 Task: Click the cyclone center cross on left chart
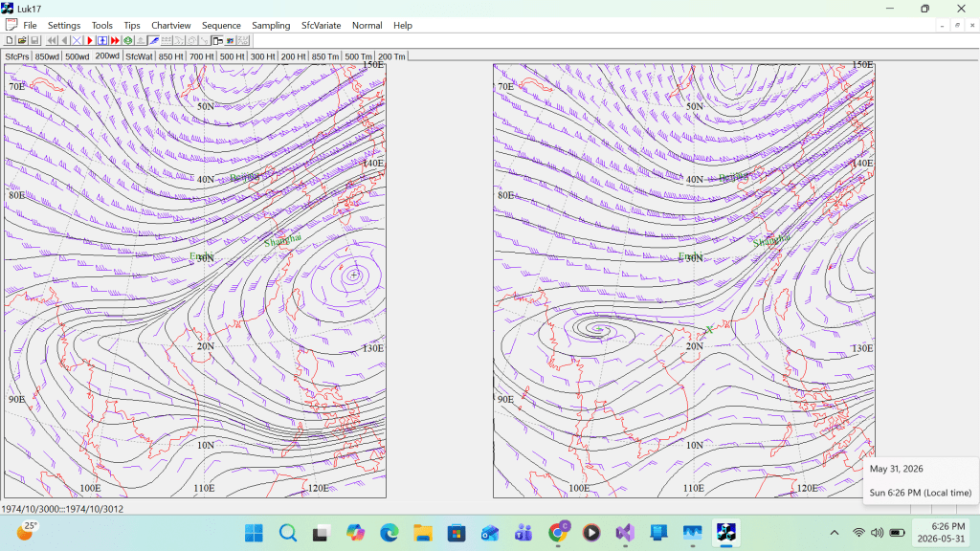coord(354,275)
